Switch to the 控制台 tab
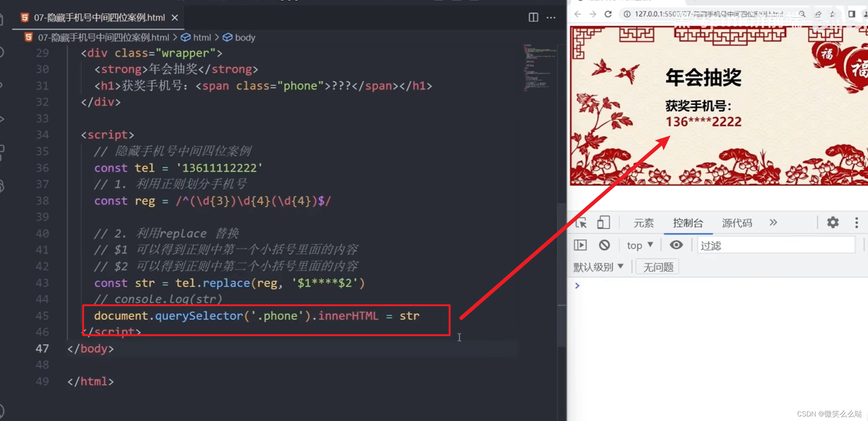The width and height of the screenshot is (868, 421). 688,223
